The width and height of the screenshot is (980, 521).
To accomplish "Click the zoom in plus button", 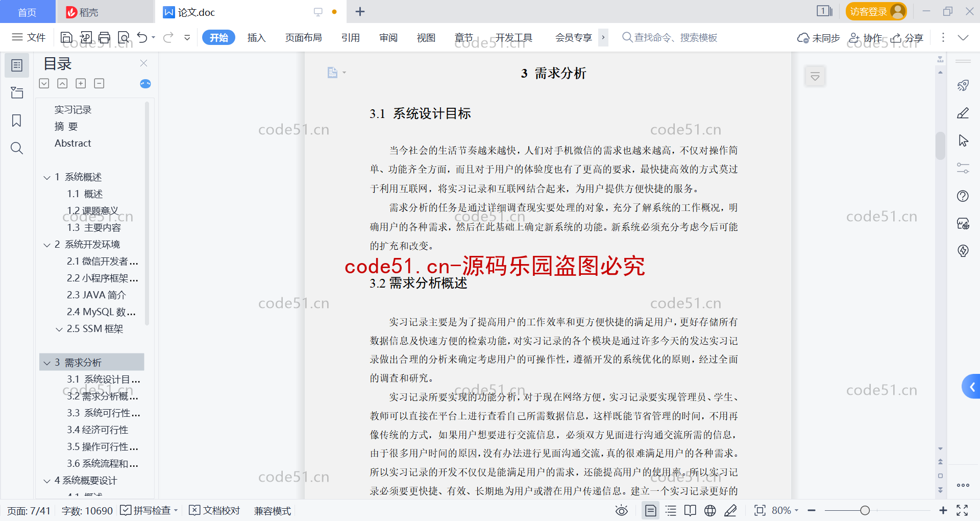I will click(x=943, y=510).
